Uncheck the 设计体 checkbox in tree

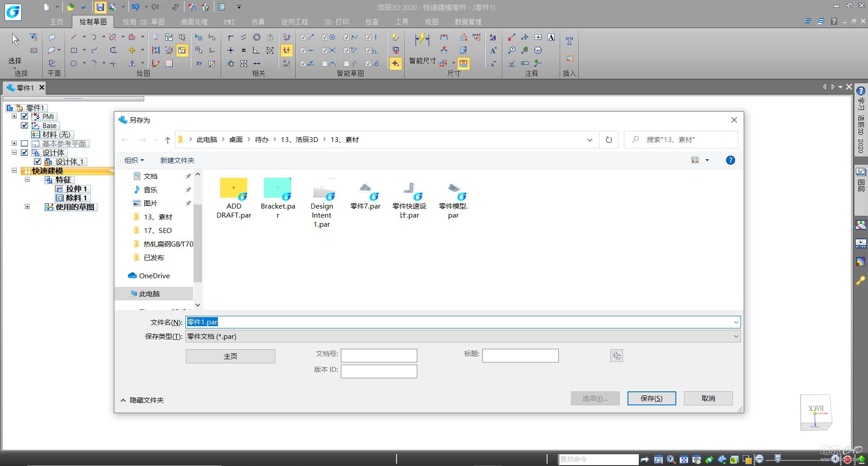click(24, 152)
